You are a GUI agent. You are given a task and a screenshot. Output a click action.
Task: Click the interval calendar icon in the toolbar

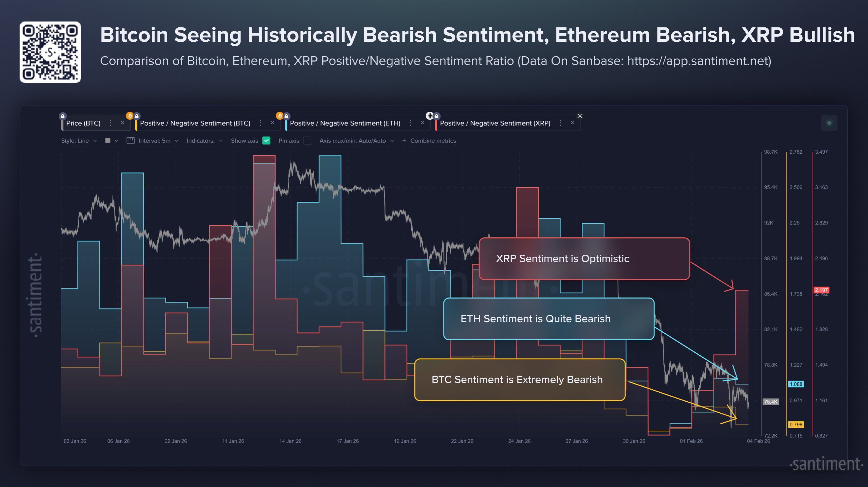[x=131, y=141]
